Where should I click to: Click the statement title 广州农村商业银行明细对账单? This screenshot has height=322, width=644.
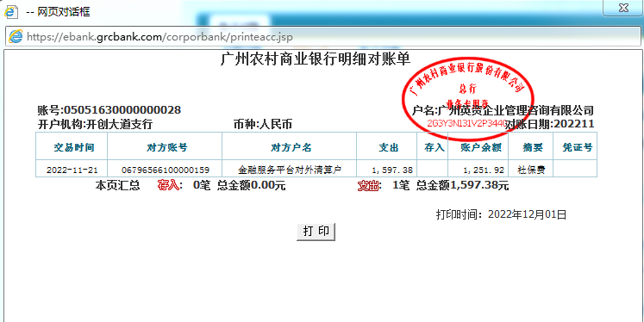316,59
